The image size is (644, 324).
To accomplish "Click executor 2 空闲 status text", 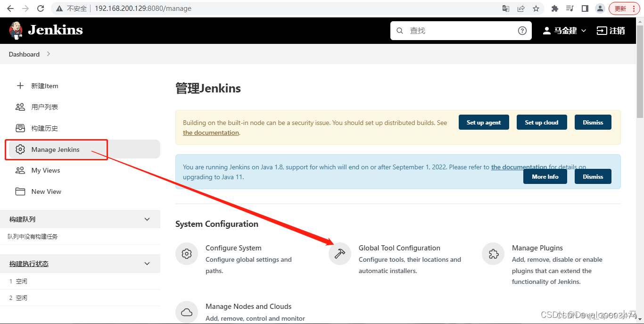I will pyautogui.click(x=22, y=298).
